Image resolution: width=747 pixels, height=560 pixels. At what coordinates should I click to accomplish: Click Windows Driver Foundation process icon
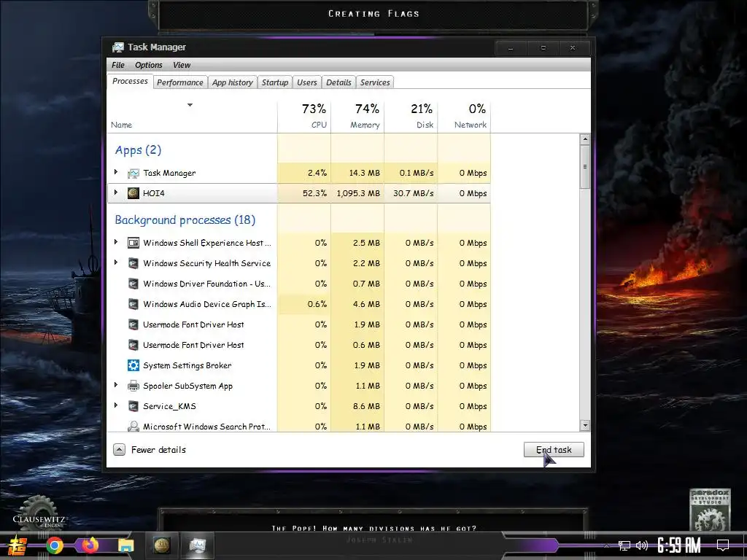coord(133,284)
